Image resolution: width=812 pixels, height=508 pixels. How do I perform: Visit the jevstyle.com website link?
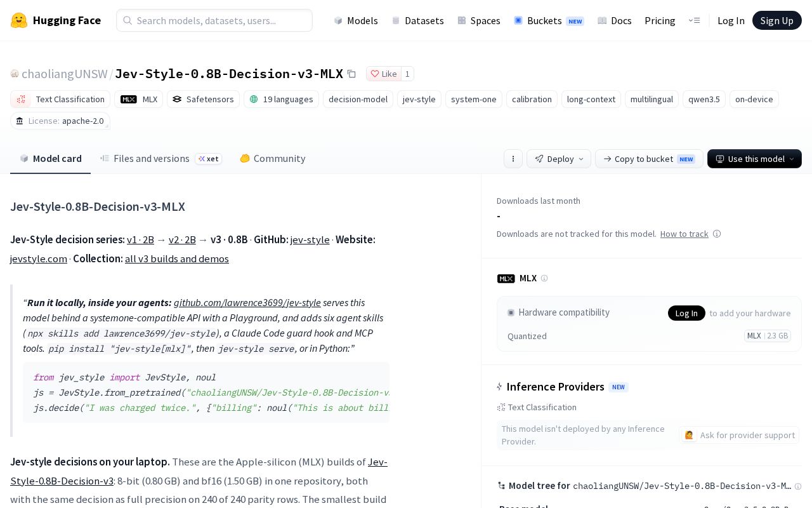(39, 258)
